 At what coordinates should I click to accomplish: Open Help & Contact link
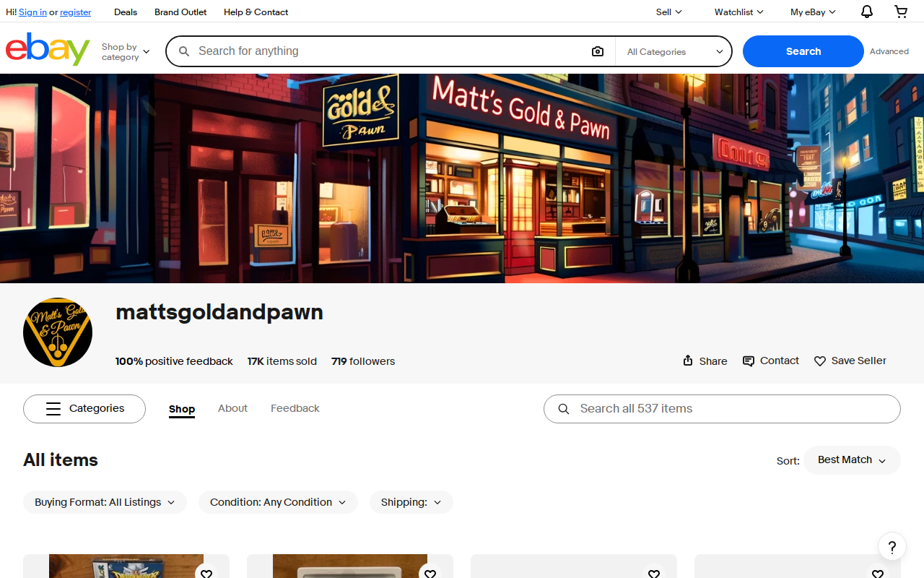pyautogui.click(x=256, y=12)
